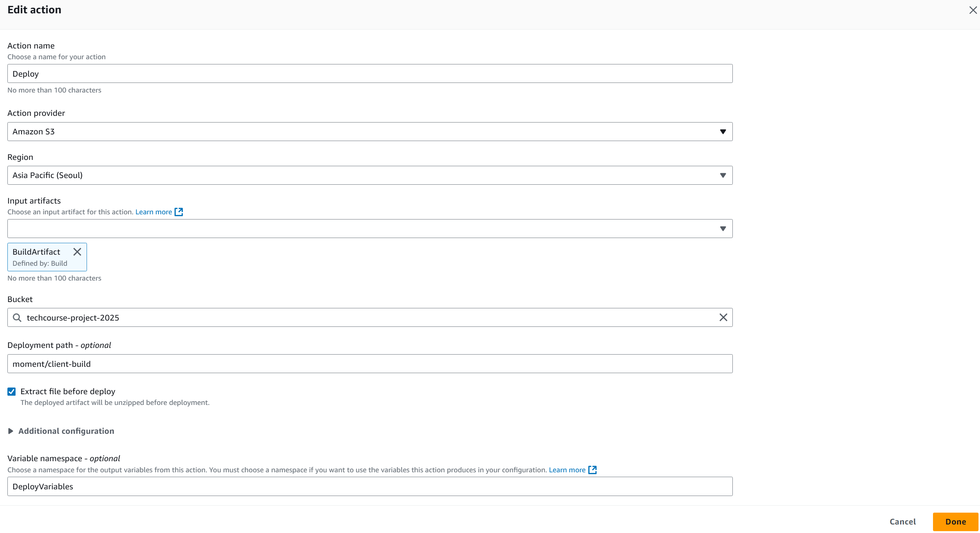The image size is (980, 533).
Task: Open the Region dropdown showing Asia Pacific (Seoul)
Action: click(370, 175)
